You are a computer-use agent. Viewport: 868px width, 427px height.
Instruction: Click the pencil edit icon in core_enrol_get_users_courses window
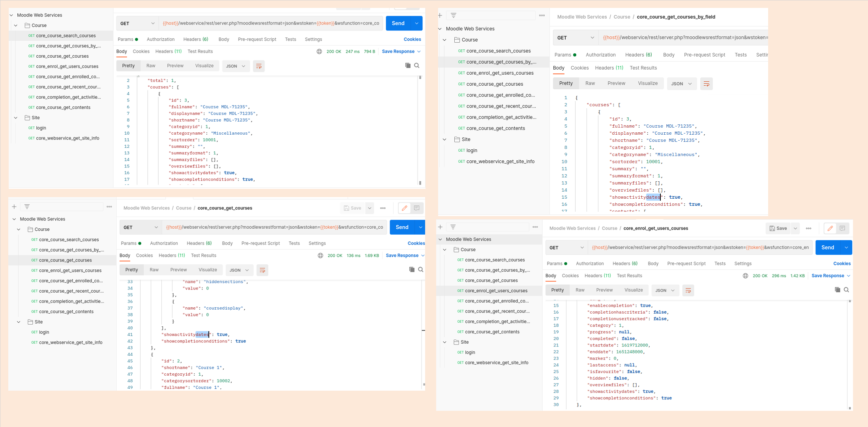coord(830,228)
